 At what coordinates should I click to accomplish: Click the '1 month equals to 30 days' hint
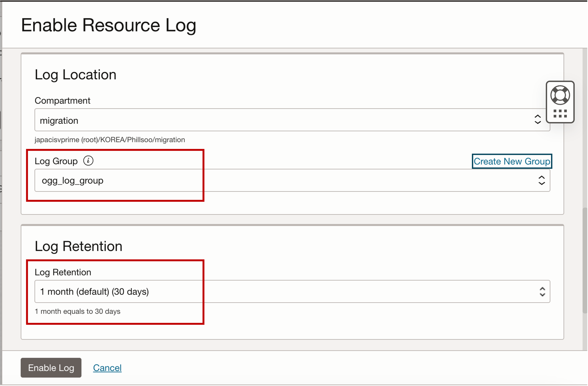click(x=78, y=311)
